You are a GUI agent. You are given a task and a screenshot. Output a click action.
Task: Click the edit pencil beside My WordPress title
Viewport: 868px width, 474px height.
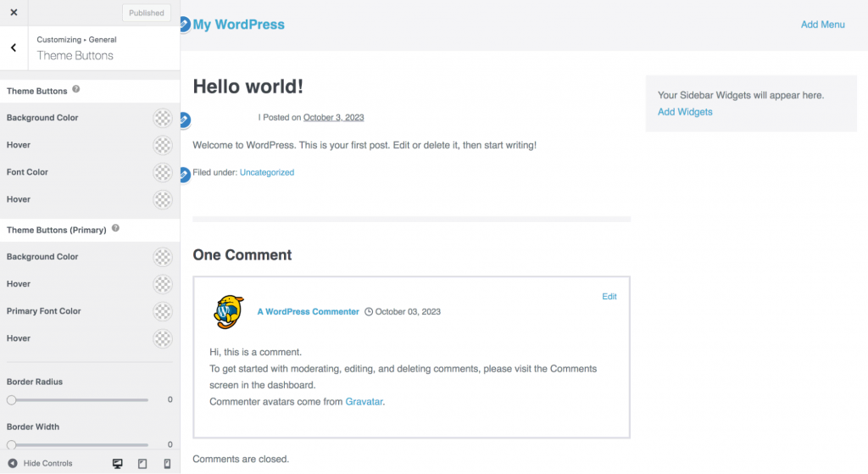point(185,25)
